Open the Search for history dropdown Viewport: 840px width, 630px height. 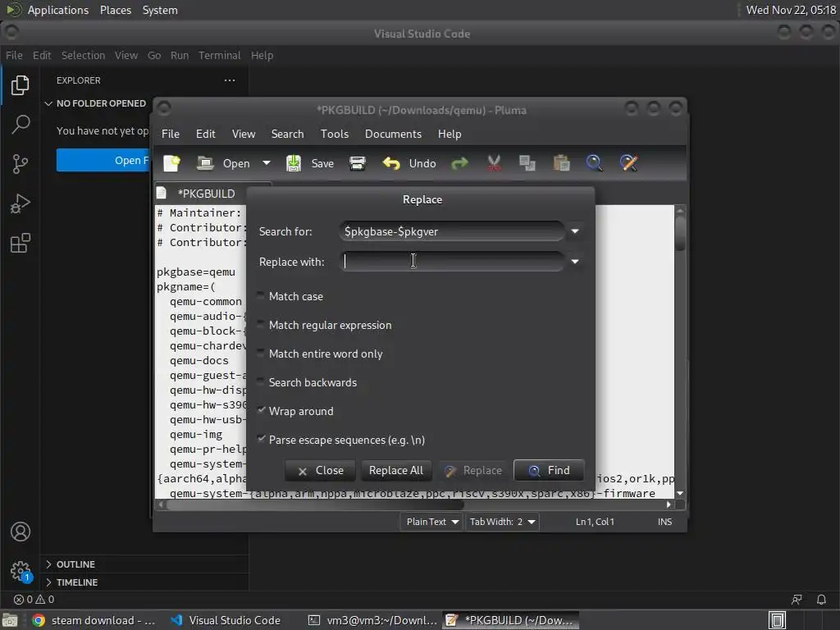coord(575,231)
